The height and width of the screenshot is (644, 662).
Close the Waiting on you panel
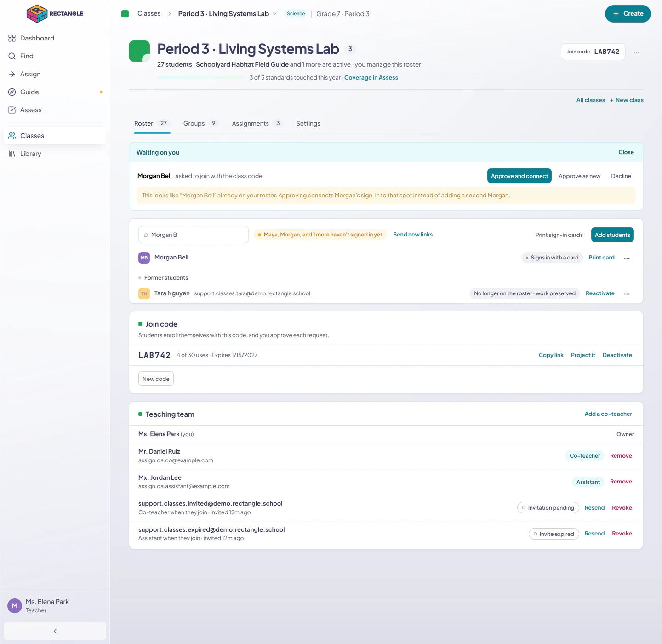click(x=626, y=152)
